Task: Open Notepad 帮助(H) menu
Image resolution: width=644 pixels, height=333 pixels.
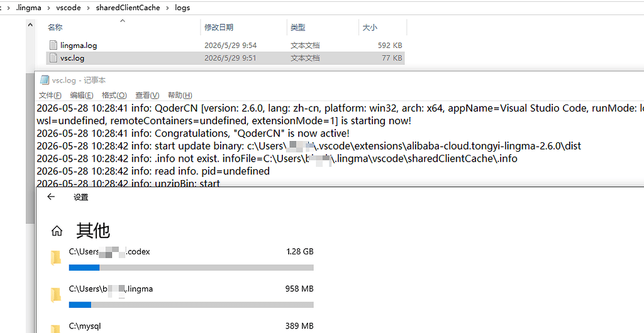Action: pyautogui.click(x=180, y=96)
